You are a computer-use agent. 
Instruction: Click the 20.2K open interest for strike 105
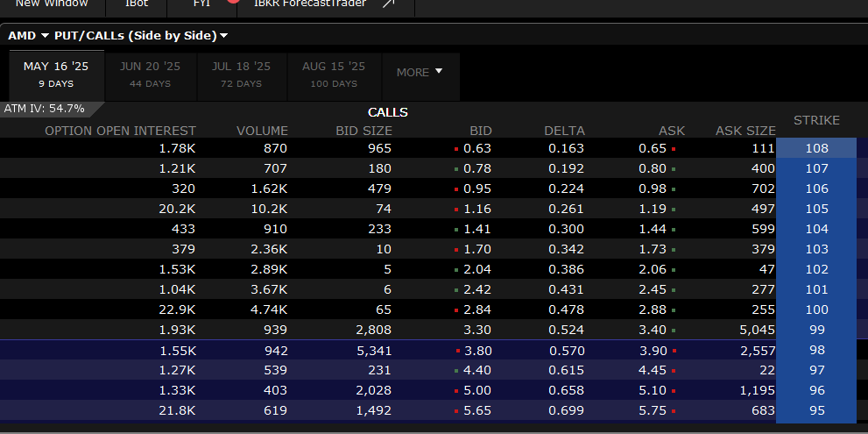(177, 209)
